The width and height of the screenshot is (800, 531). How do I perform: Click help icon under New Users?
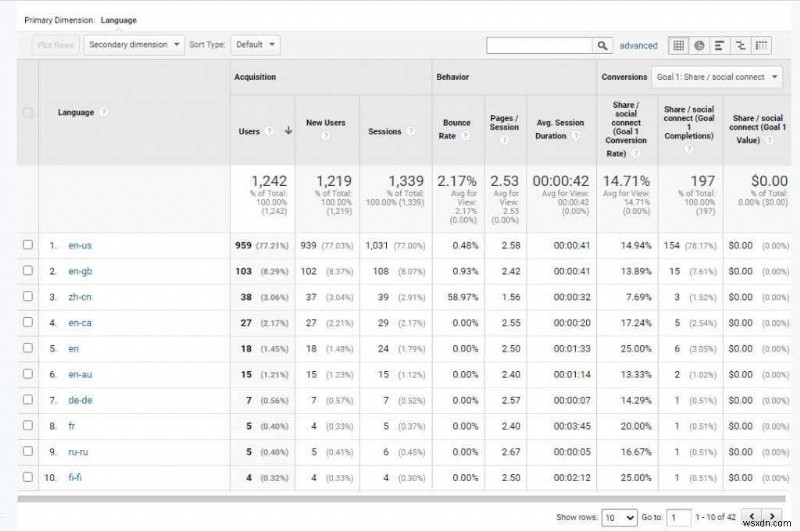coord(326,135)
